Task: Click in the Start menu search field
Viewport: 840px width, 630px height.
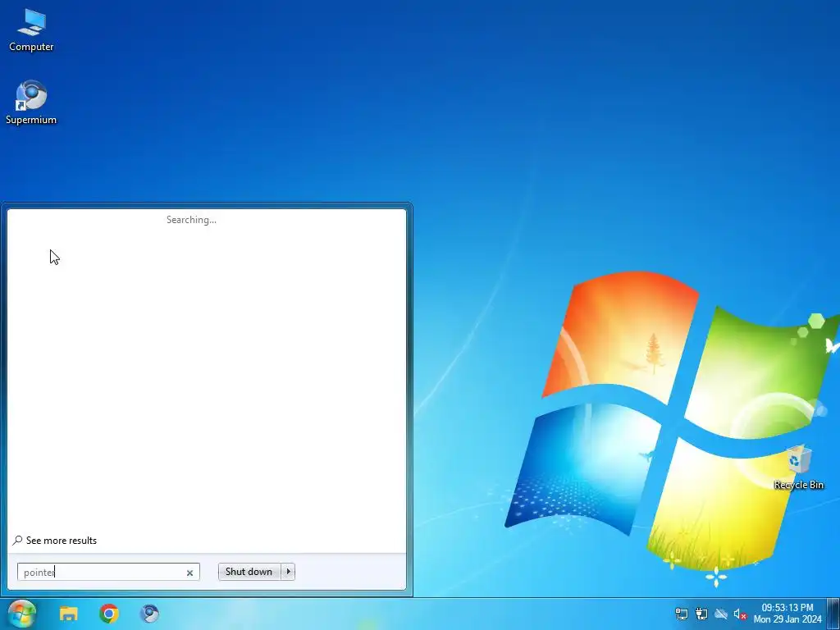Action: (x=108, y=572)
